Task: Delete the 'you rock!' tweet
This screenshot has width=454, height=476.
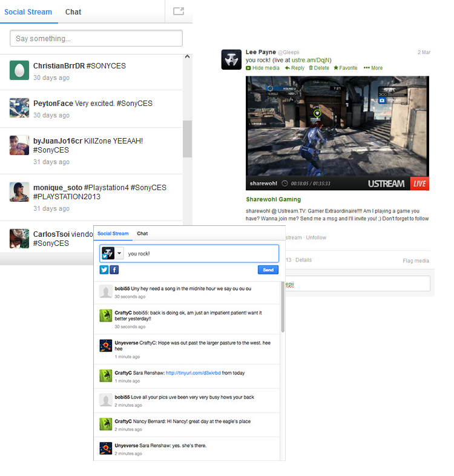Action: point(319,68)
